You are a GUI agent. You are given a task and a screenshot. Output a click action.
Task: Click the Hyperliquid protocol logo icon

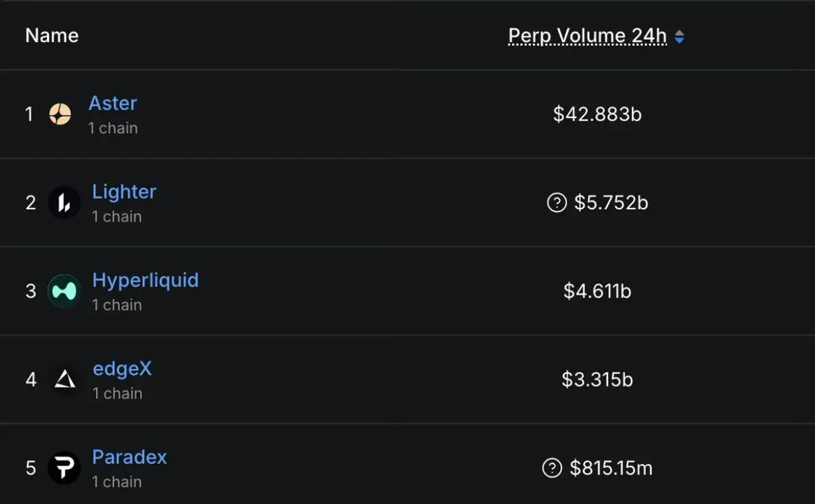[x=64, y=291]
